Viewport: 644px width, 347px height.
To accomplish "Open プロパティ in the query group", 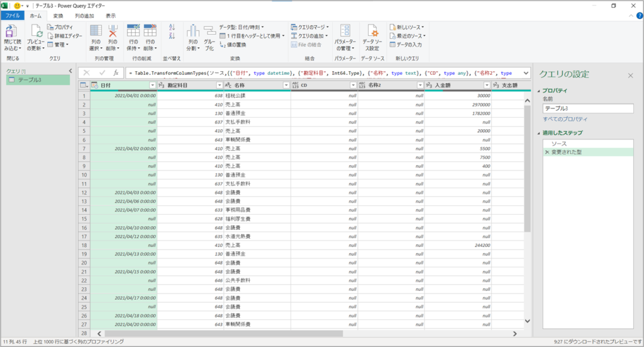I will (x=60, y=27).
